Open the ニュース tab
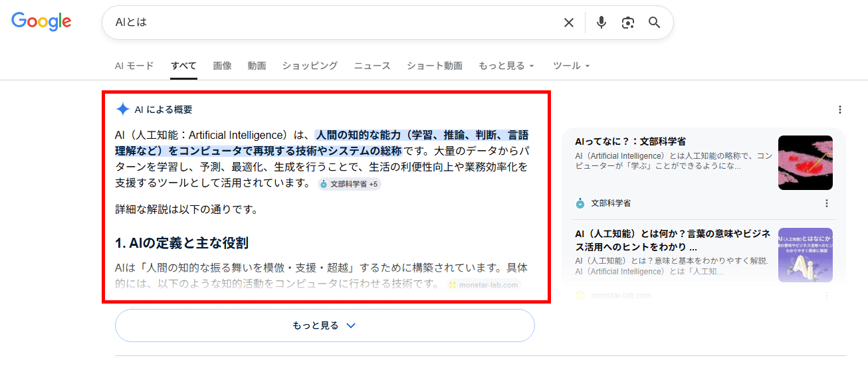This screenshot has height=370, width=868. click(372, 66)
